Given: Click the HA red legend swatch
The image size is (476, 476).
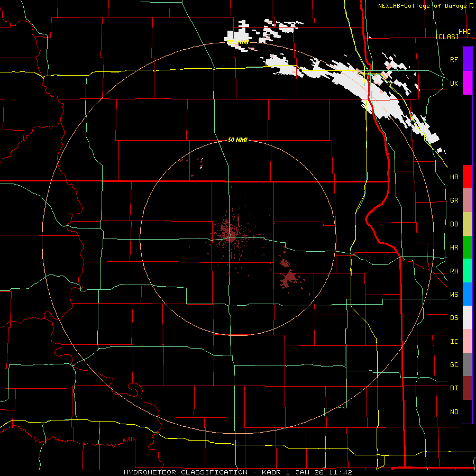Looking at the screenshot, I should coord(467,177).
